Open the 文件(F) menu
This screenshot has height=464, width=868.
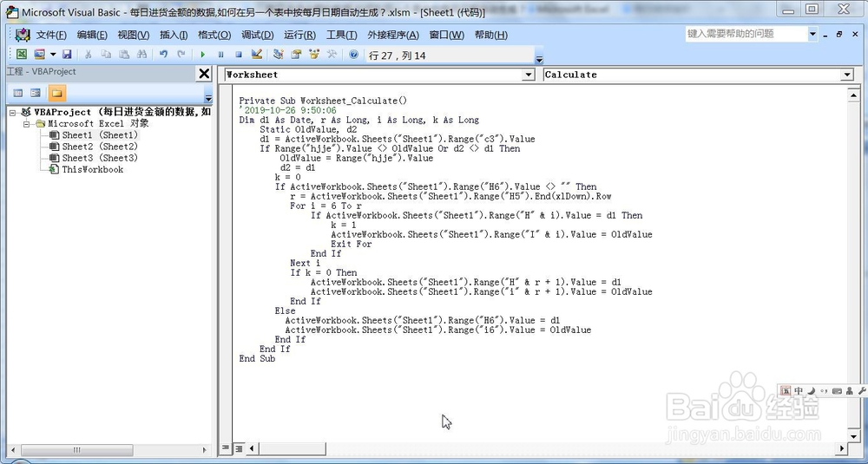tap(51, 35)
